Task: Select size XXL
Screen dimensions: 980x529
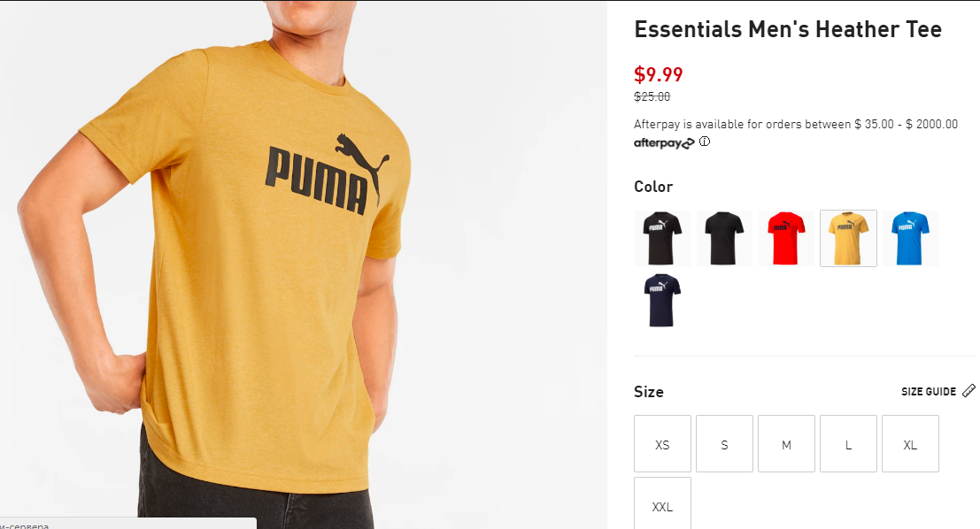Action: click(662, 503)
